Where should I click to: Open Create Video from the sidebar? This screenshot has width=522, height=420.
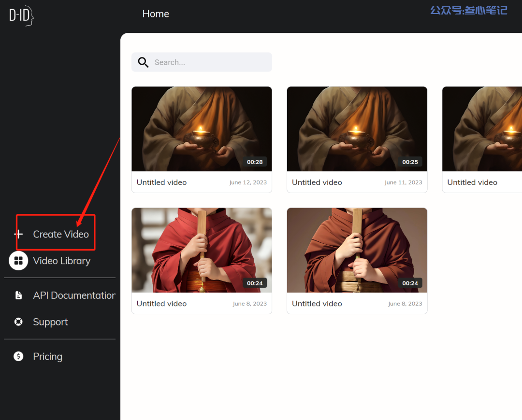coord(61,234)
